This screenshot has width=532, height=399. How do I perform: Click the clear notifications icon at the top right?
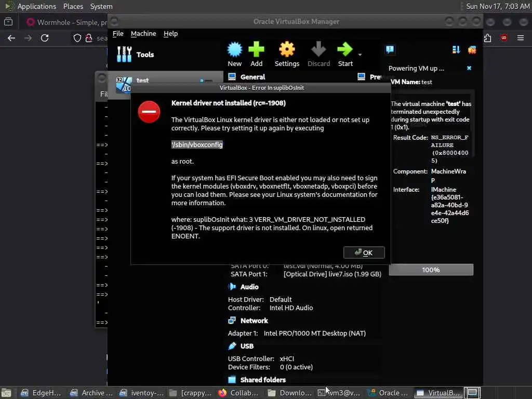point(472,50)
